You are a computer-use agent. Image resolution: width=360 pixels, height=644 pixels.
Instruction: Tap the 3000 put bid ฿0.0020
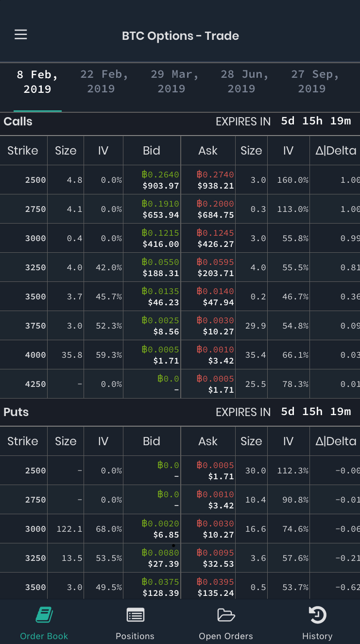[x=160, y=523]
